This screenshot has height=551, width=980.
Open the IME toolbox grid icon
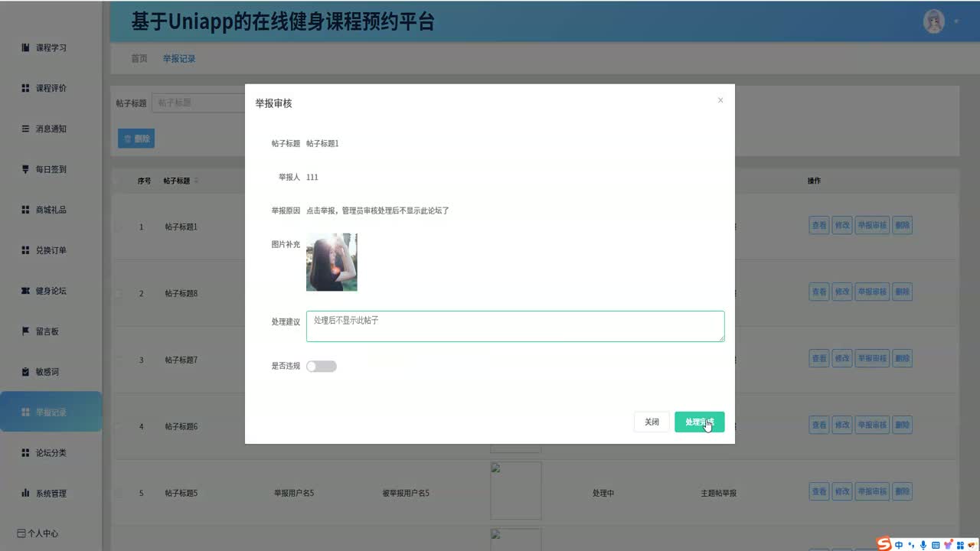(x=959, y=545)
